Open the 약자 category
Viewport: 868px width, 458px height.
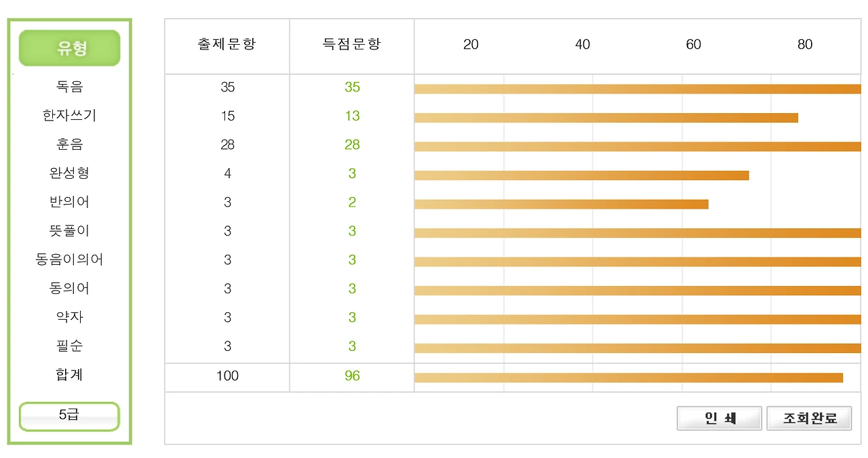(x=68, y=317)
